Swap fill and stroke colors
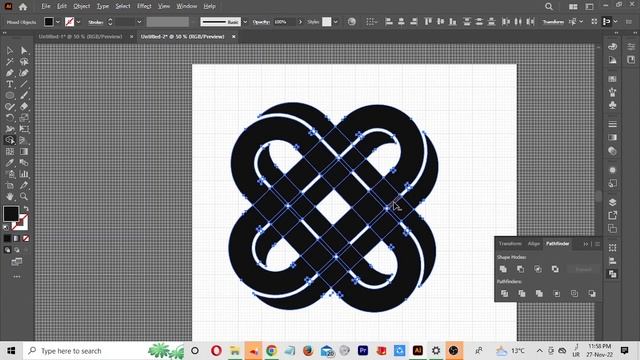The image size is (640, 360). pyautogui.click(x=26, y=209)
